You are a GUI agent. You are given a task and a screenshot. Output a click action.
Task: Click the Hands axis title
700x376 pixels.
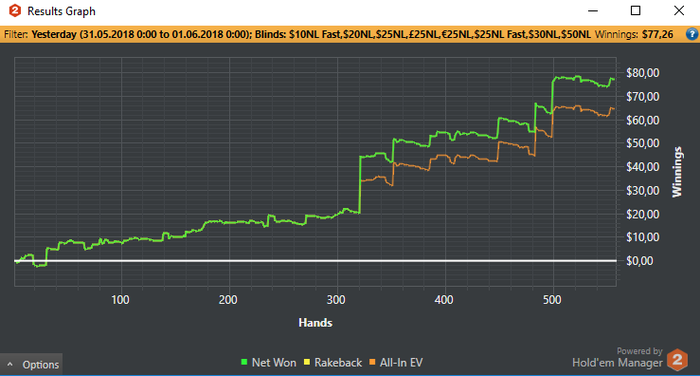pos(315,323)
